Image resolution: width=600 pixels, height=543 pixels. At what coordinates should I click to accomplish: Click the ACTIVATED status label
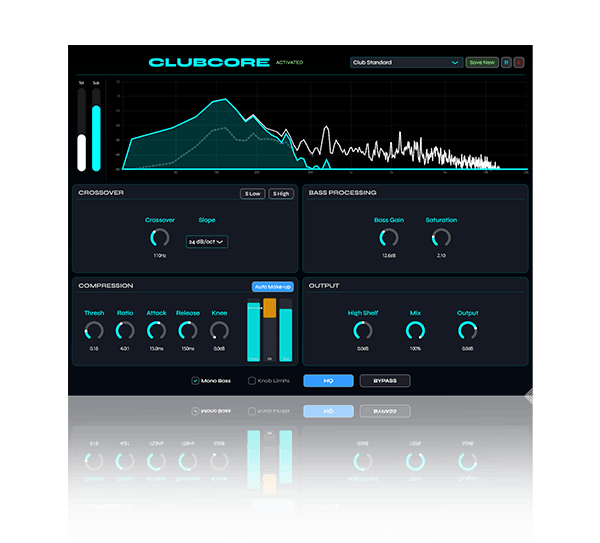290,62
